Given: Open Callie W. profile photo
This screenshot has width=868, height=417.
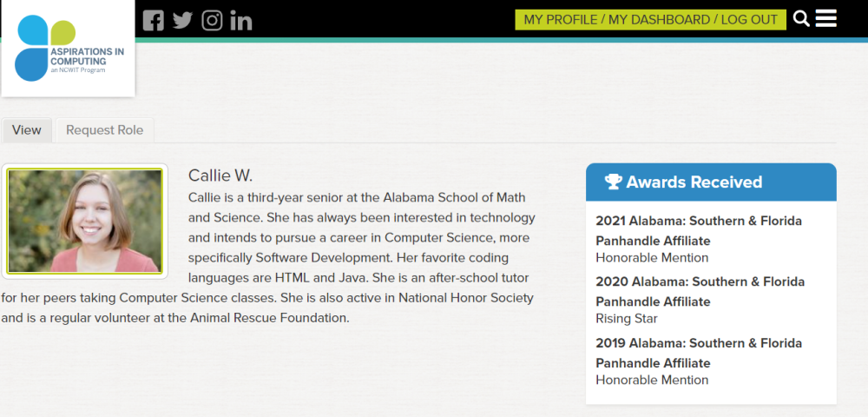Looking at the screenshot, I should click(85, 221).
